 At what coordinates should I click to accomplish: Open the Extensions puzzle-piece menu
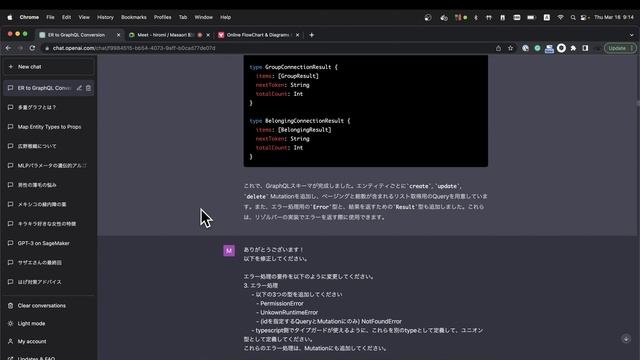[573, 48]
